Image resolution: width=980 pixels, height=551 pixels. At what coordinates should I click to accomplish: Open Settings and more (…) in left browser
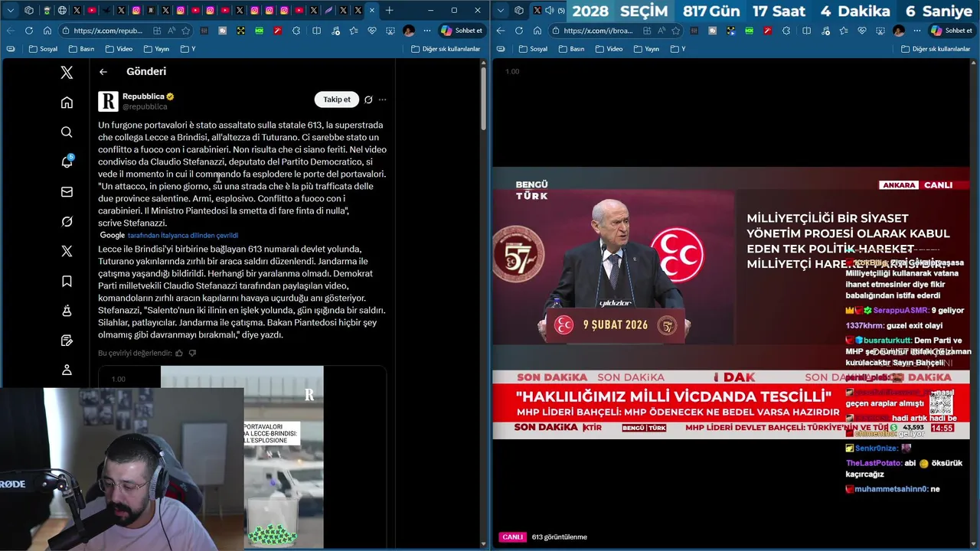(x=426, y=31)
